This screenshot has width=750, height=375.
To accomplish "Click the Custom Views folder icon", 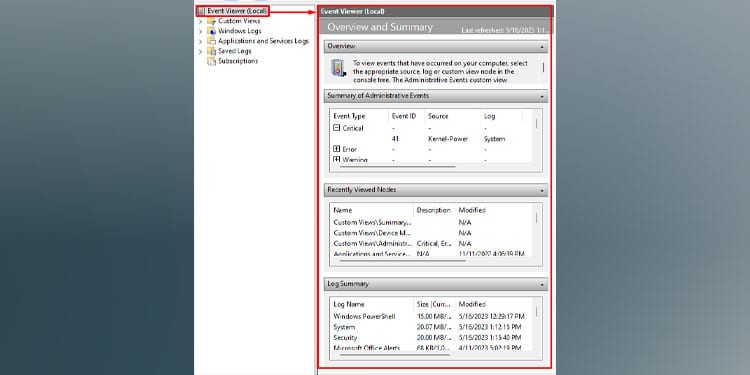I will coord(211,21).
